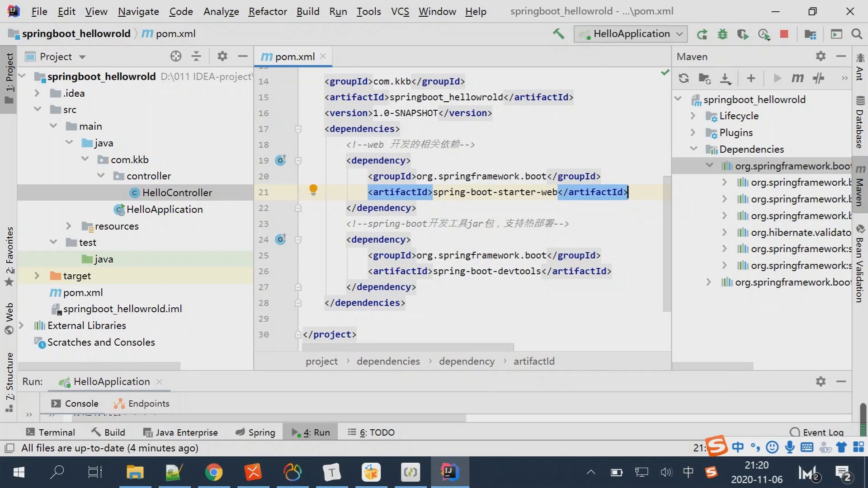Execute Maven goal with the m icon
This screenshot has width=868, height=488.
797,78
